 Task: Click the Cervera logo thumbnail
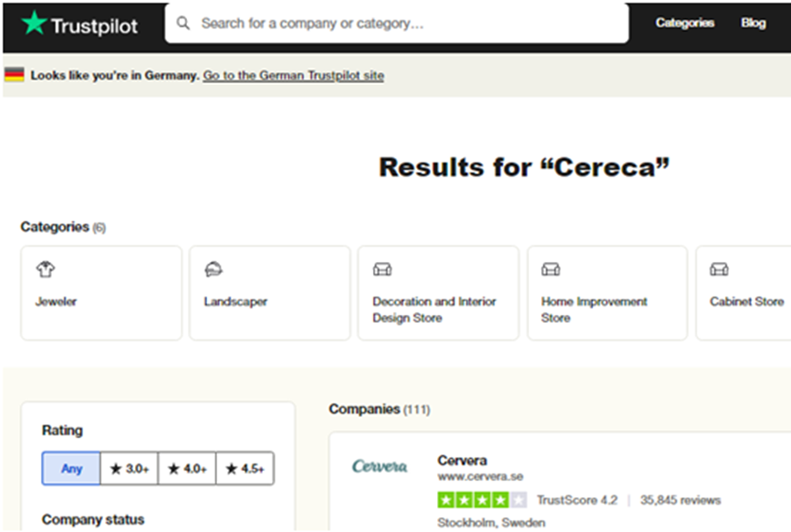pos(380,466)
